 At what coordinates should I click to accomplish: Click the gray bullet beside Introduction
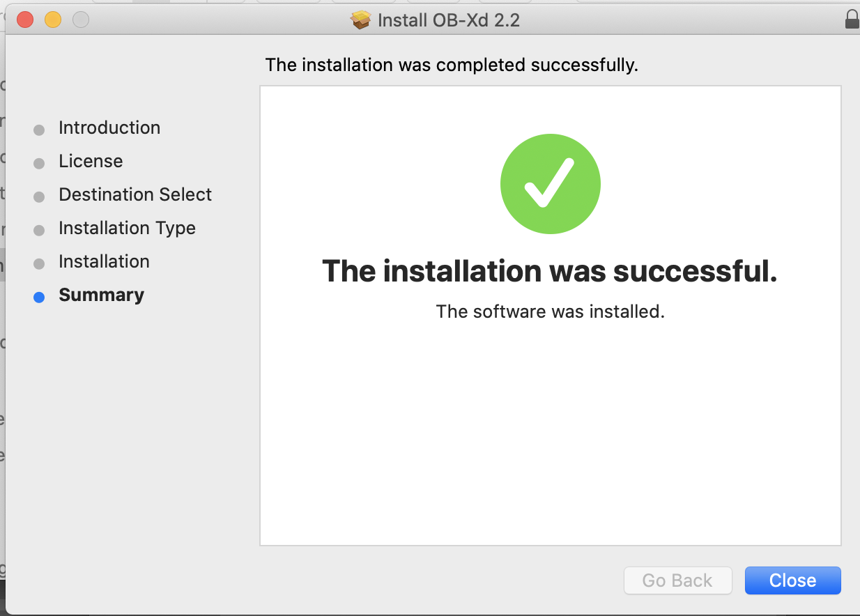tap(39, 130)
